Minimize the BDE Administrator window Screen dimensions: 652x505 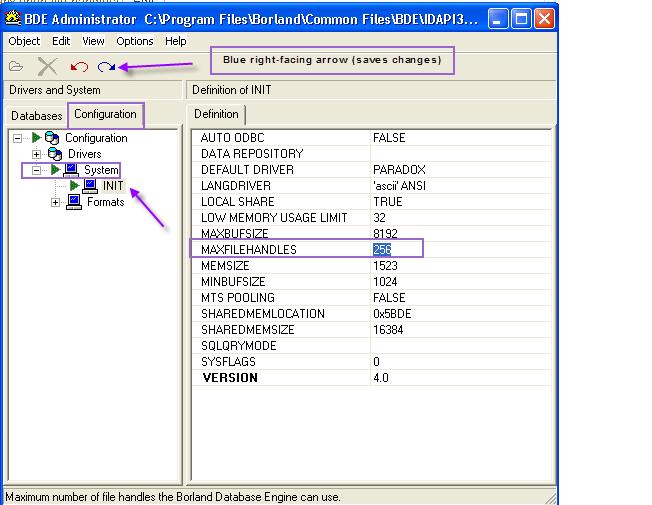coord(498,19)
